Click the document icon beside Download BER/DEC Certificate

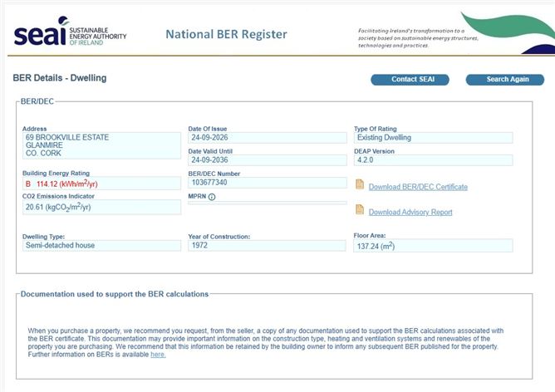360,184
